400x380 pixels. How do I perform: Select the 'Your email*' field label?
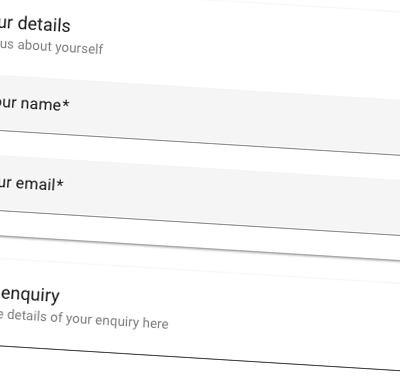tap(31, 184)
